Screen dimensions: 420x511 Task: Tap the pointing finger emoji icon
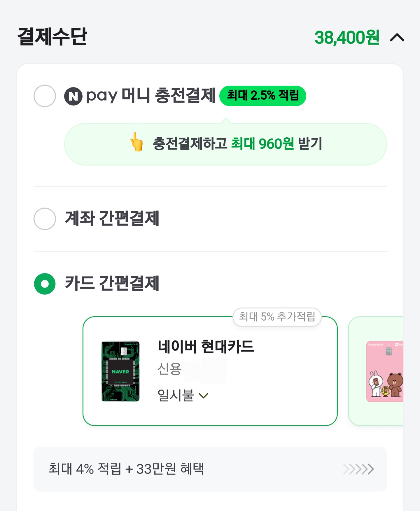click(136, 142)
